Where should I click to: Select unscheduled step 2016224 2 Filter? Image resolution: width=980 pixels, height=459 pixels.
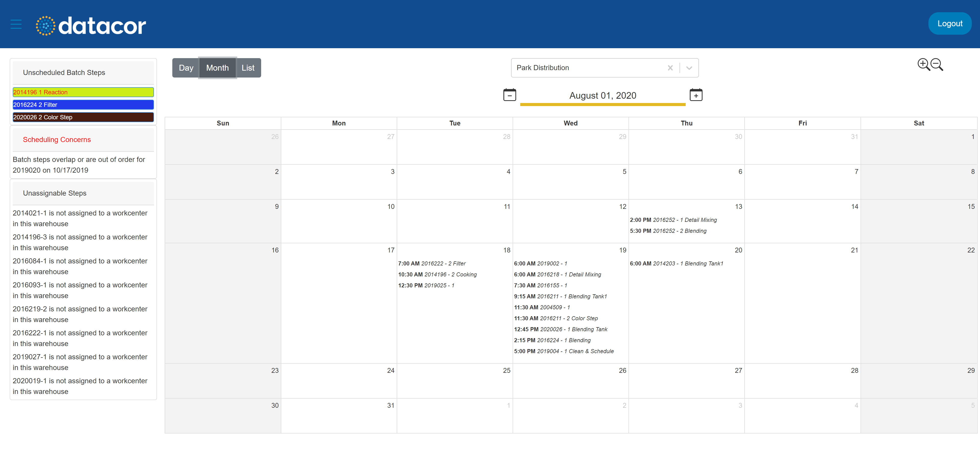83,105
